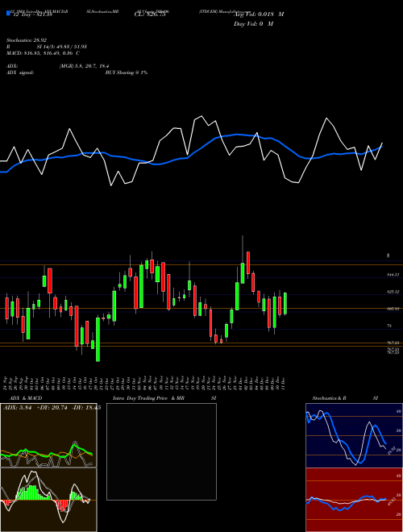
Task: Click the 'SI 14/3: 49.83 / 51.93' reading
Action: (62, 47)
